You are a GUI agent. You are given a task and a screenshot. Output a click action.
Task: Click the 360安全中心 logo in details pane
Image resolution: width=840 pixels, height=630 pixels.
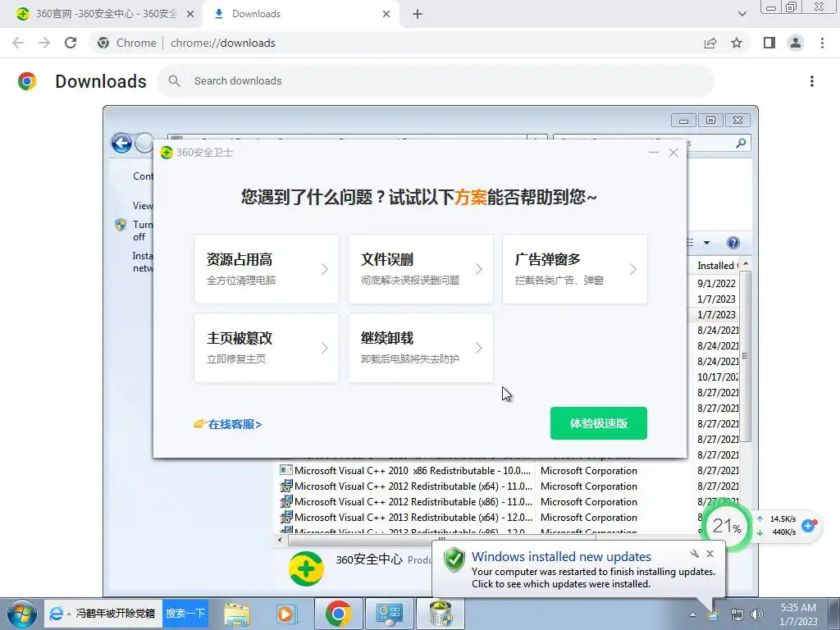307,569
